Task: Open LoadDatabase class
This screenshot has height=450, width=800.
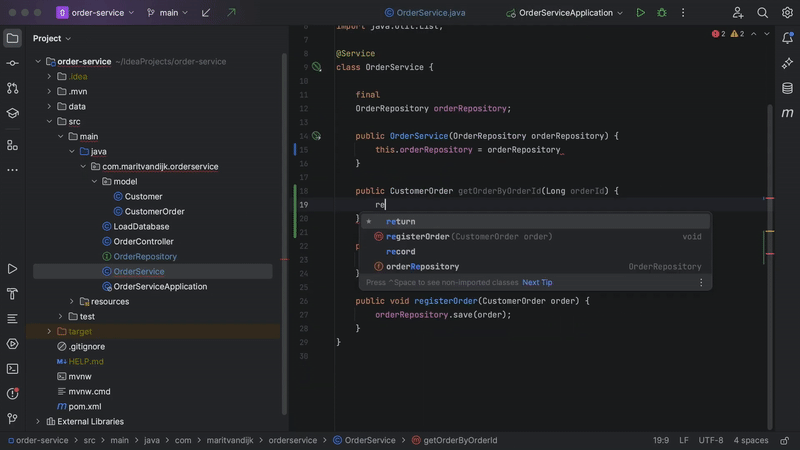Action: (141, 227)
